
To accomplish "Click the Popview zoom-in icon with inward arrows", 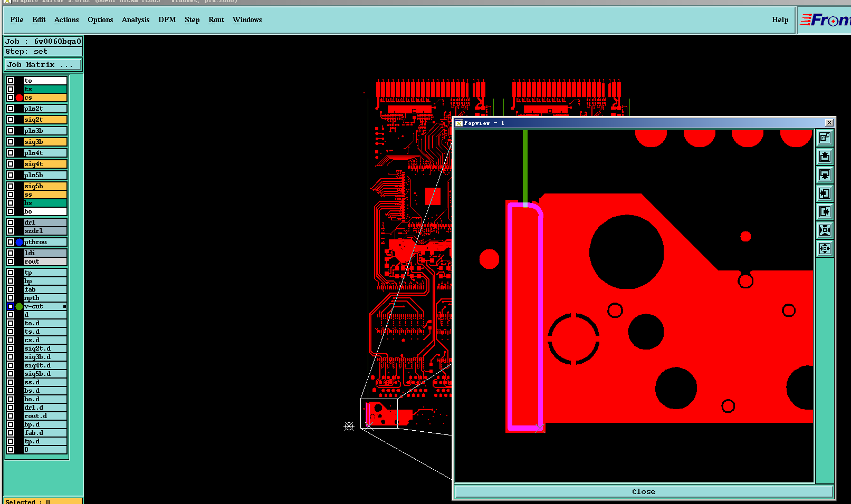I will (x=825, y=230).
